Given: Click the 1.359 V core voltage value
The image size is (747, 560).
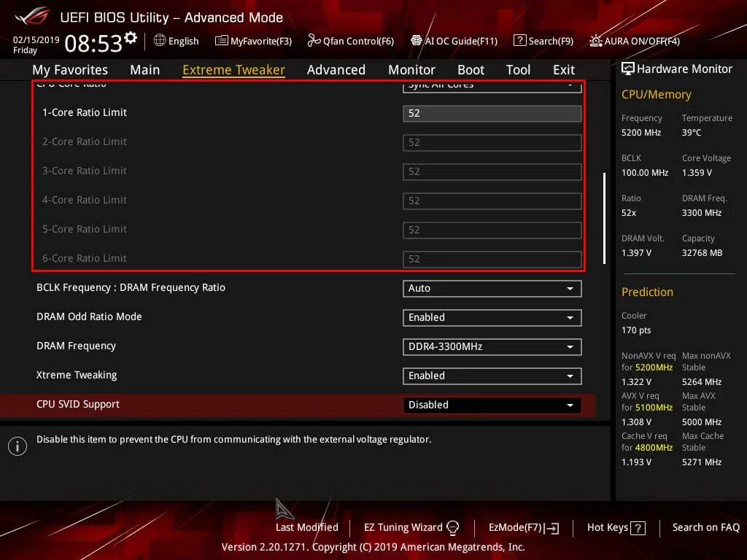Looking at the screenshot, I should [697, 173].
